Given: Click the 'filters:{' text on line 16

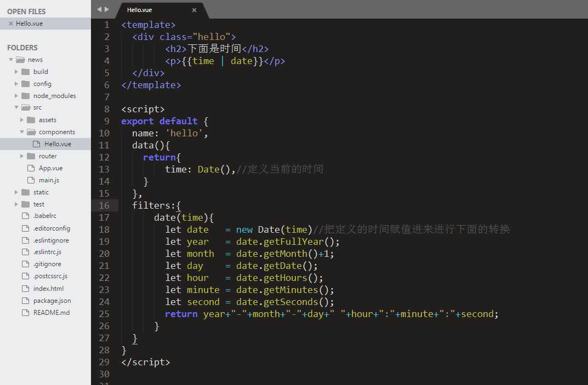Looking at the screenshot, I should click(x=157, y=205).
